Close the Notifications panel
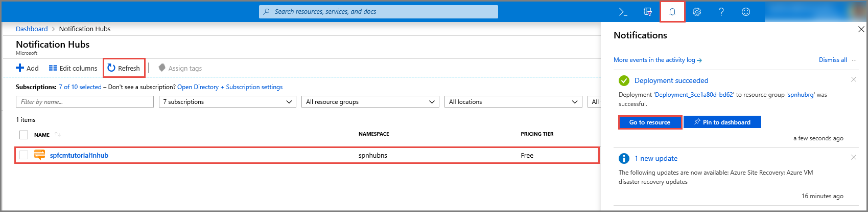The height and width of the screenshot is (212, 868). pos(861,30)
